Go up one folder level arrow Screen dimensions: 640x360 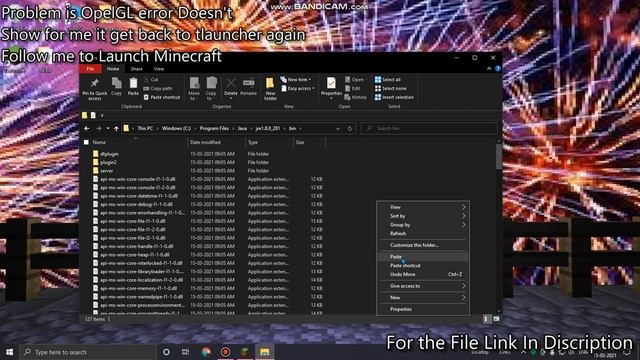(116, 128)
